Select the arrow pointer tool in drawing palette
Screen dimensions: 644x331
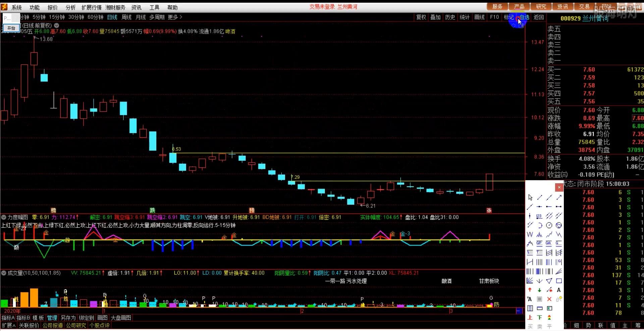[x=530, y=197]
